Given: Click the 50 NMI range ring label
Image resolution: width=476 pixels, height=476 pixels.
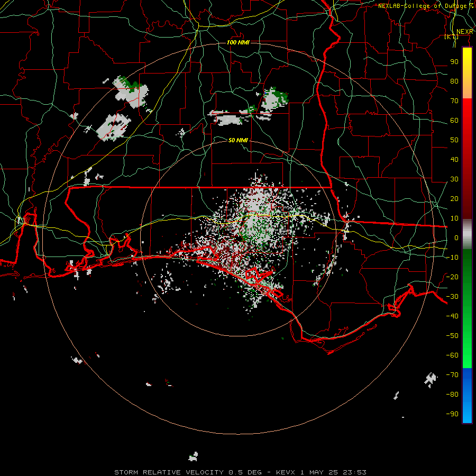Looking at the screenshot, I should [238, 140].
